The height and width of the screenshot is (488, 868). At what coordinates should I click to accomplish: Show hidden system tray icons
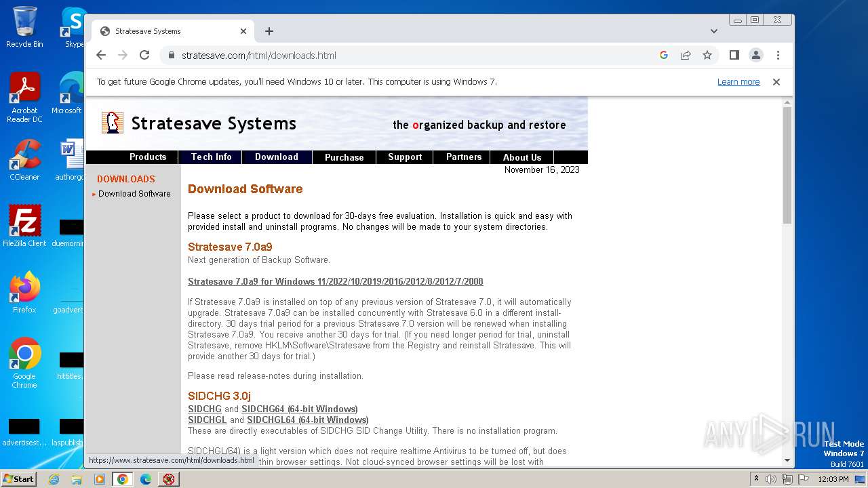756,479
